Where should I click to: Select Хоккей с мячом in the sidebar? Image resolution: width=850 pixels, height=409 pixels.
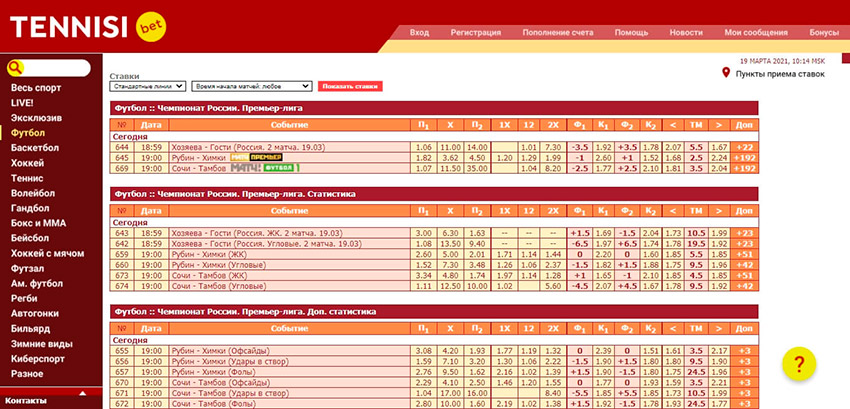47,253
